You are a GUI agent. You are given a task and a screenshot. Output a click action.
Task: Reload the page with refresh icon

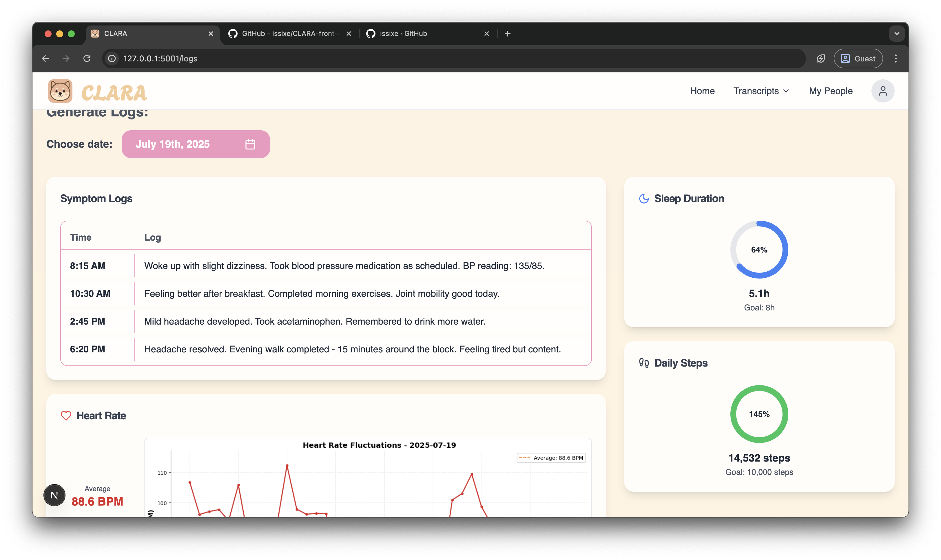tap(87, 58)
